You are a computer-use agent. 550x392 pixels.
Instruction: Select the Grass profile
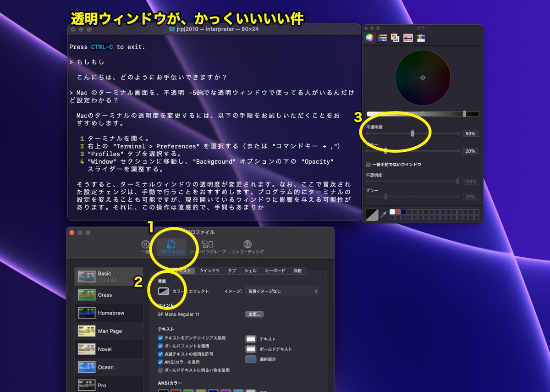point(109,295)
